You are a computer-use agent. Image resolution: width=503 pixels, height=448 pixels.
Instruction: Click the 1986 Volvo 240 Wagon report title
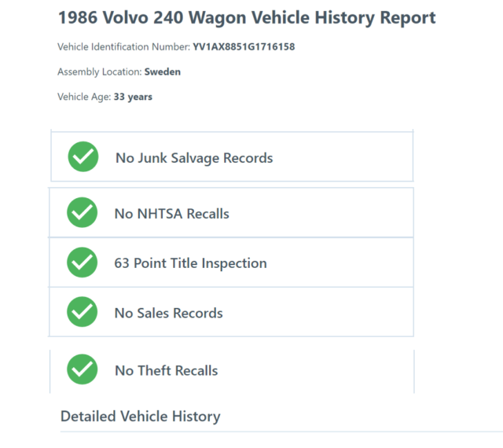click(x=247, y=18)
